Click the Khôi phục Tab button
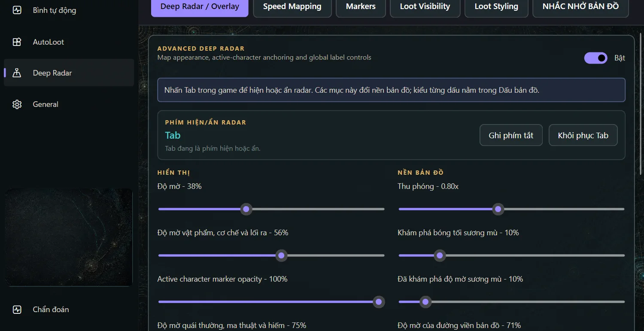The width and height of the screenshot is (644, 331). pyautogui.click(x=583, y=135)
